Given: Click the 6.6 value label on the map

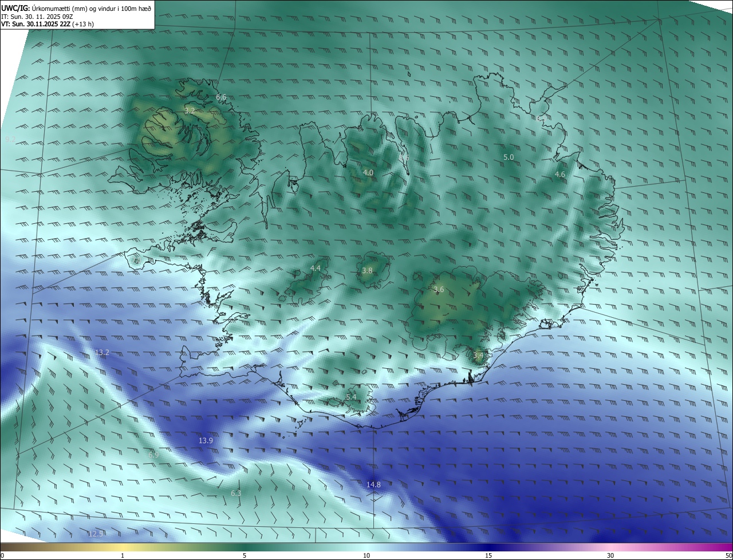Looking at the screenshot, I should coord(221,97).
